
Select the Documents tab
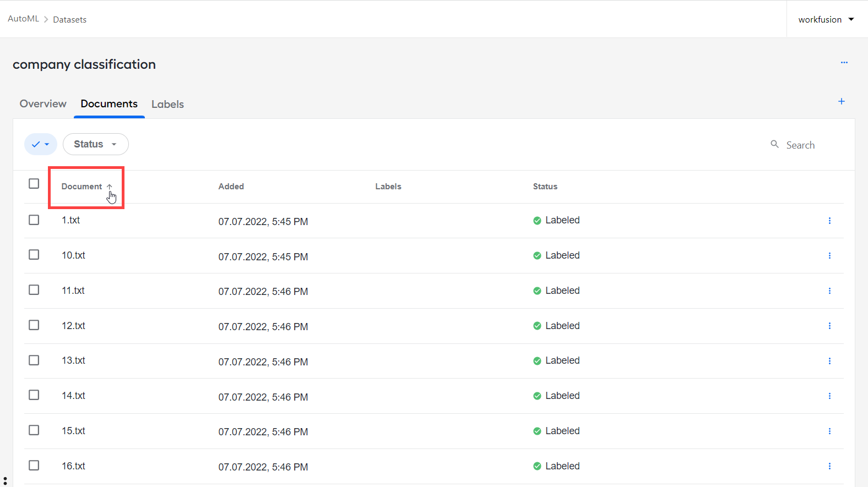click(109, 104)
